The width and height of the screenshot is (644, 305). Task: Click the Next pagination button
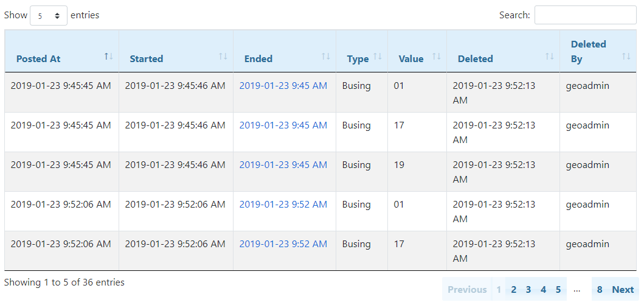coord(623,290)
